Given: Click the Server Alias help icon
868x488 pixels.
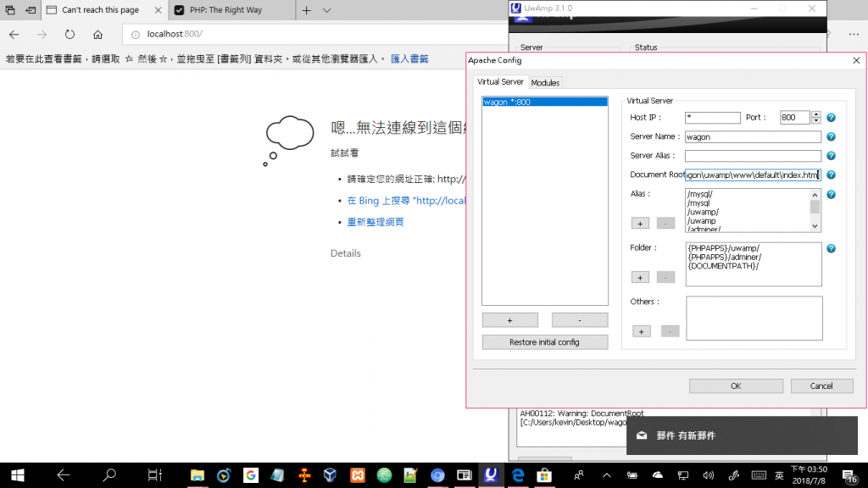Looking at the screenshot, I should [x=831, y=156].
